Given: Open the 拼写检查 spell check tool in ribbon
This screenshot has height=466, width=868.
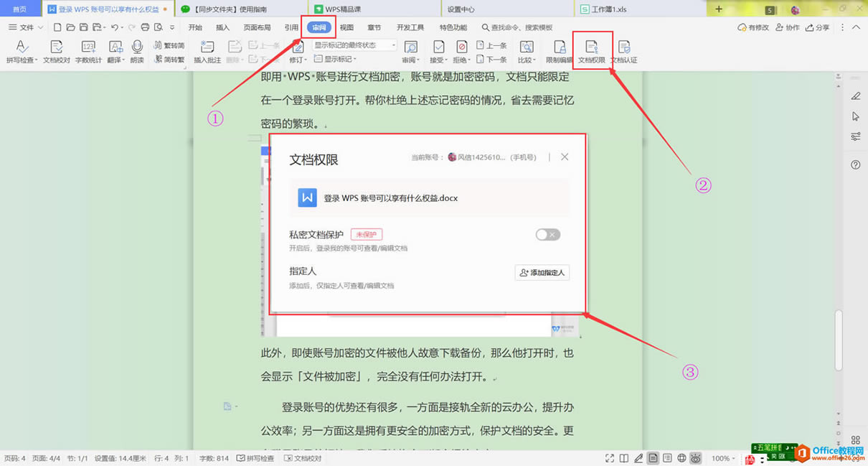Looking at the screenshot, I should pos(22,51).
